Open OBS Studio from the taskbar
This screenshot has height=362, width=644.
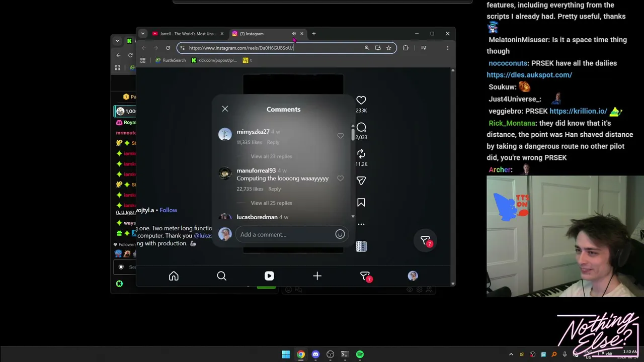[330, 354]
